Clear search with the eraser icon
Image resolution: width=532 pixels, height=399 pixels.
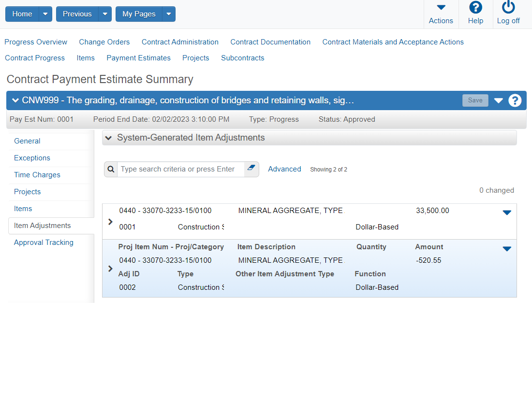pyautogui.click(x=251, y=168)
